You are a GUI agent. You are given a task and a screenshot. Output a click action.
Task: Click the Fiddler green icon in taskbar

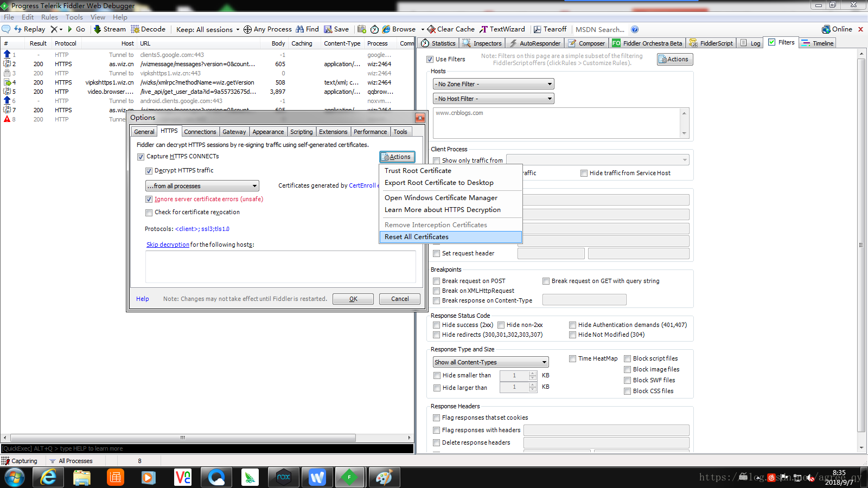[350, 477]
